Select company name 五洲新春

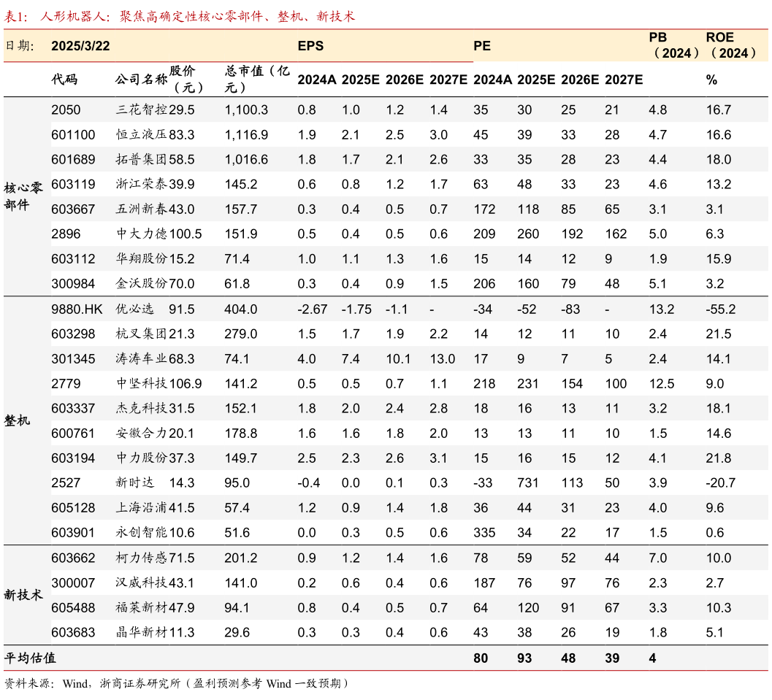coord(142,209)
